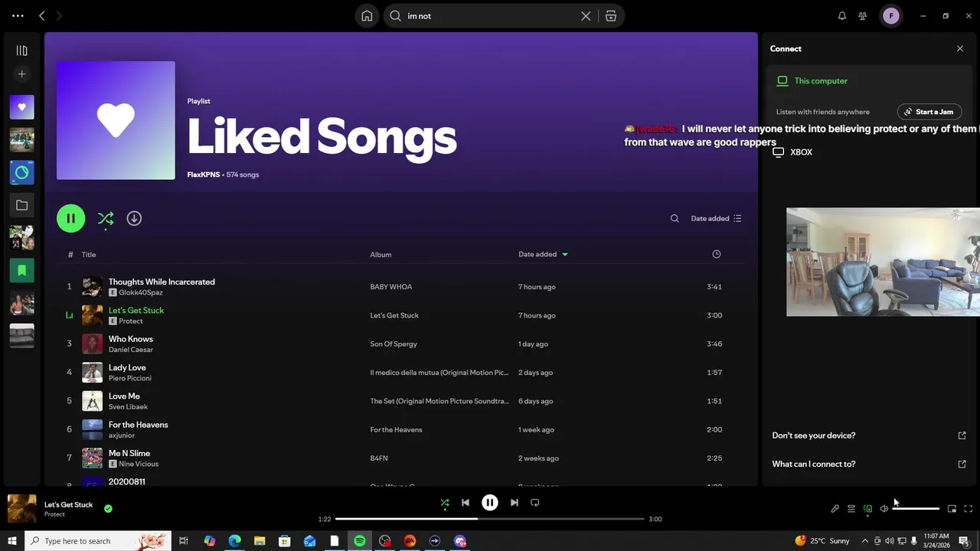Click the plus create playlist icon

[21, 74]
